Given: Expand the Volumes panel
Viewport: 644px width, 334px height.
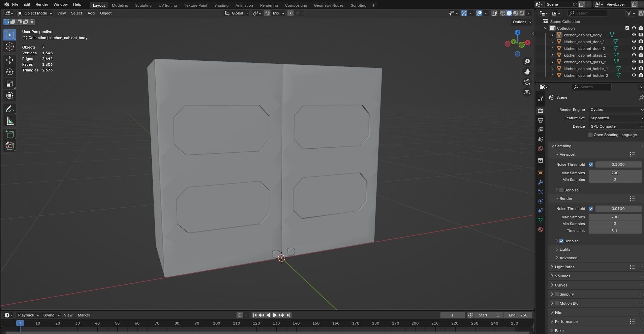Looking at the screenshot, I should click(562, 276).
